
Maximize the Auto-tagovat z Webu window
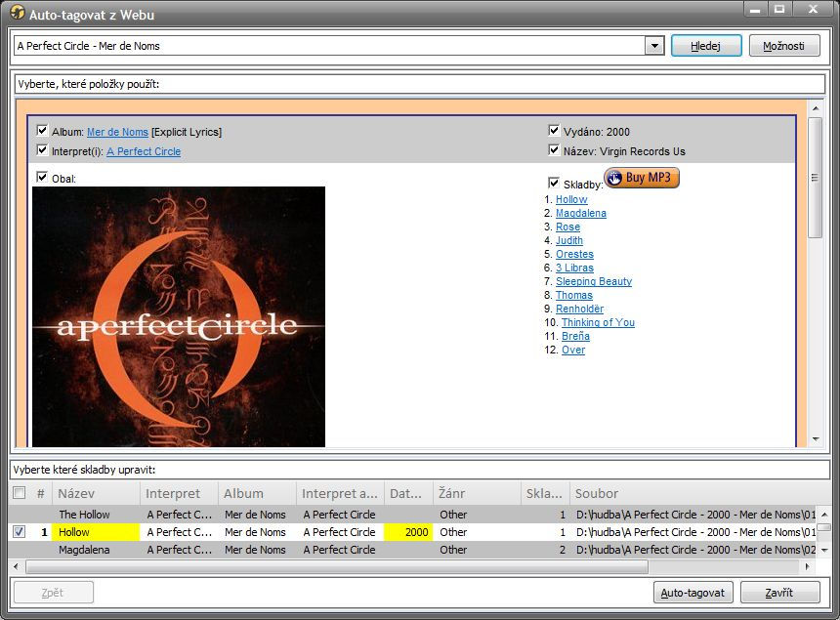coord(780,9)
